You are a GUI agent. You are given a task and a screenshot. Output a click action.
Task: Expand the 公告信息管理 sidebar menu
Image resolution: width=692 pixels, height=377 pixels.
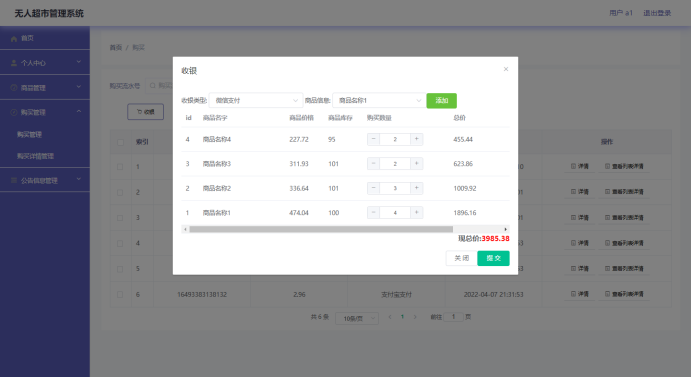45,180
